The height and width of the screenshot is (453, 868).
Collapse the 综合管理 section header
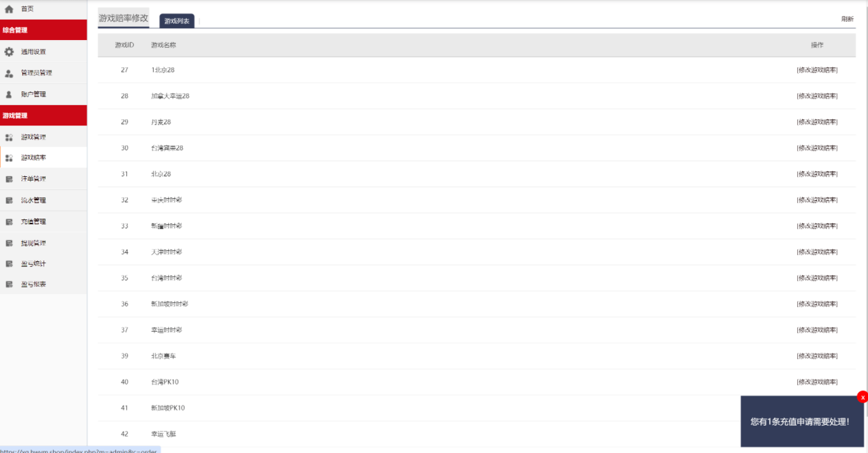[x=44, y=30]
